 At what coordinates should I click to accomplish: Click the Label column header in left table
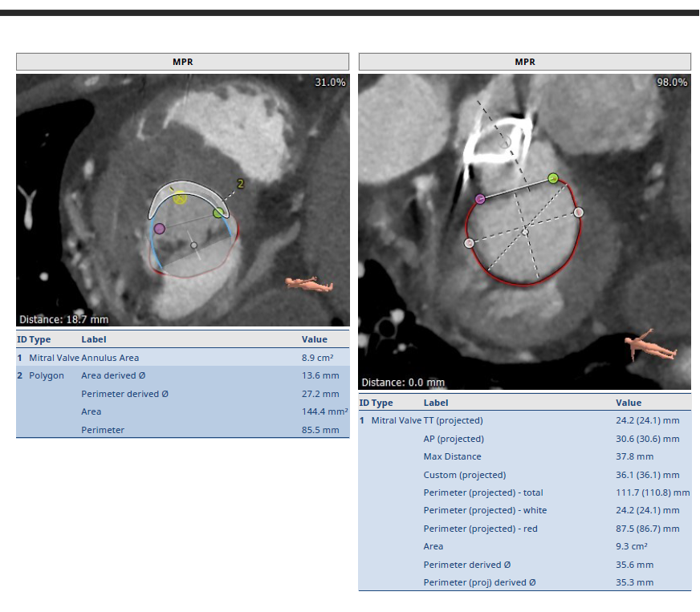[94, 340]
